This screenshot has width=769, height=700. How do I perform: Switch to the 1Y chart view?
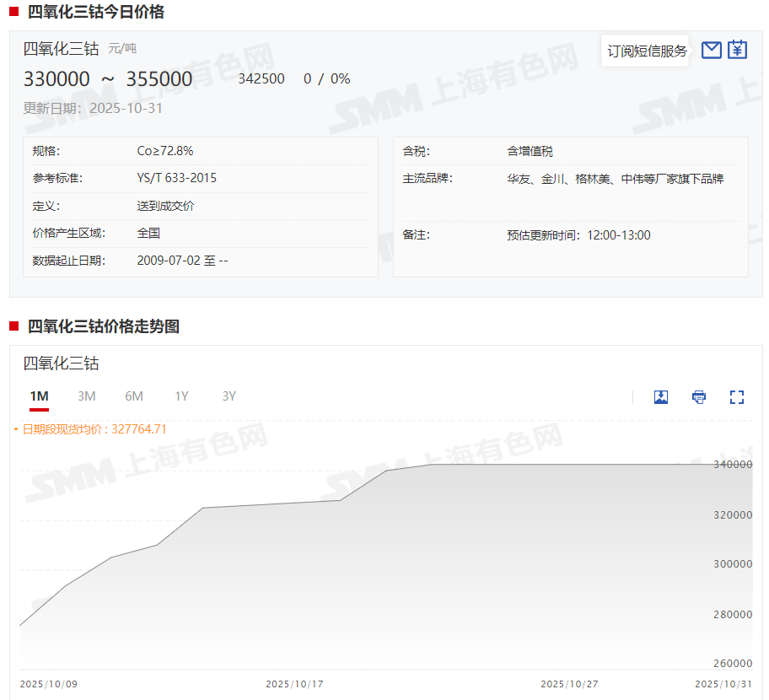point(181,396)
